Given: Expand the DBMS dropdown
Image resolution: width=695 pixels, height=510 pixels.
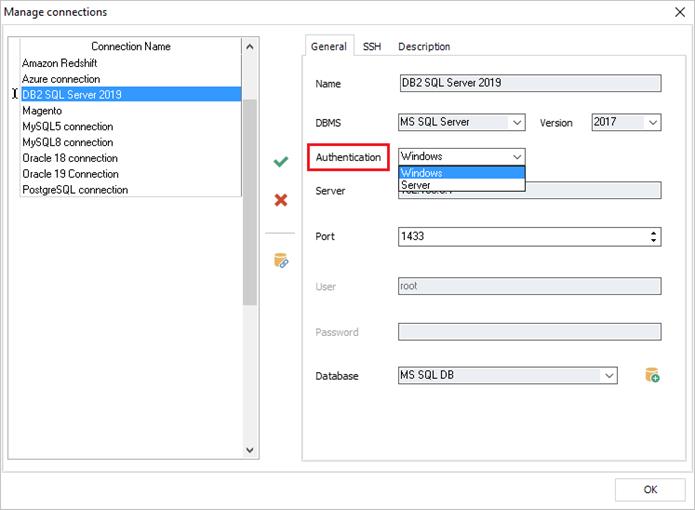Looking at the screenshot, I should pyautogui.click(x=517, y=122).
